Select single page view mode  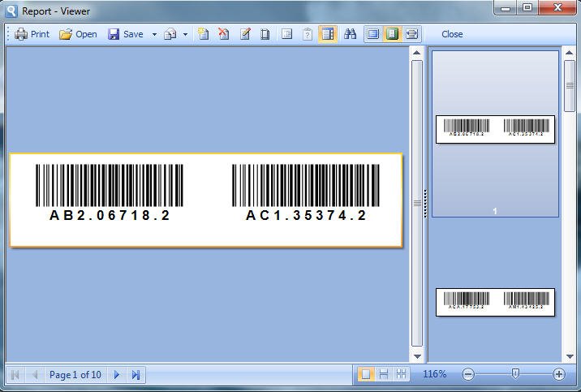[366, 374]
